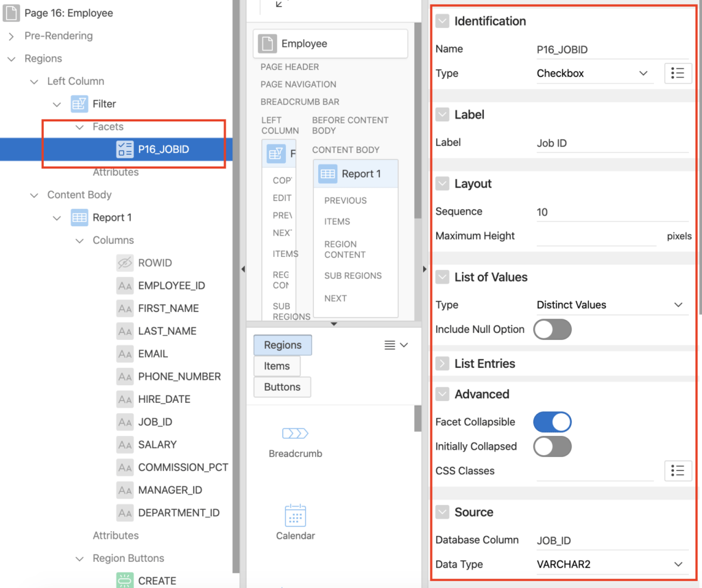The width and height of the screenshot is (702, 588).
Task: Click the region gallery vertical scrollbar
Action: [x=417, y=419]
